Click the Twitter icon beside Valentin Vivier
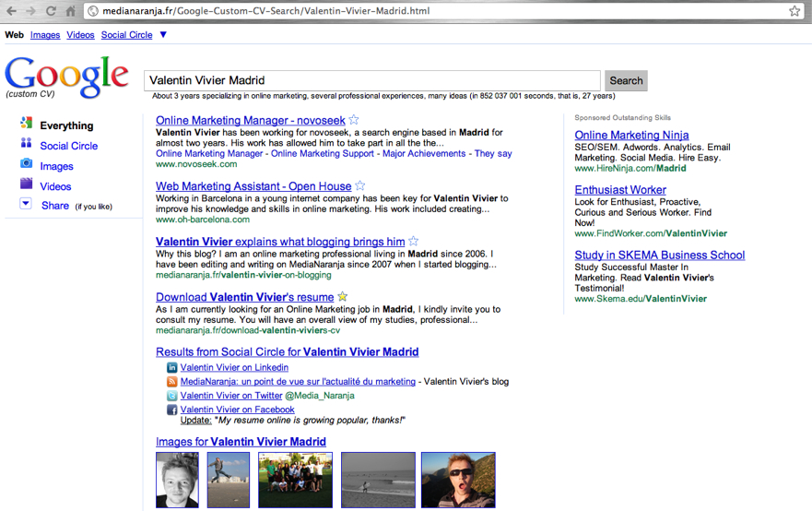The height and width of the screenshot is (511, 812). 171,396
